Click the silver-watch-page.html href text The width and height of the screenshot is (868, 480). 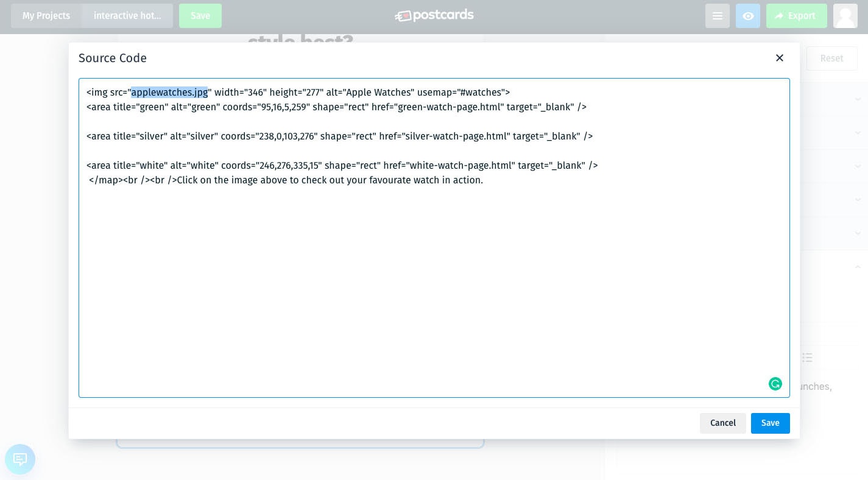(x=456, y=136)
